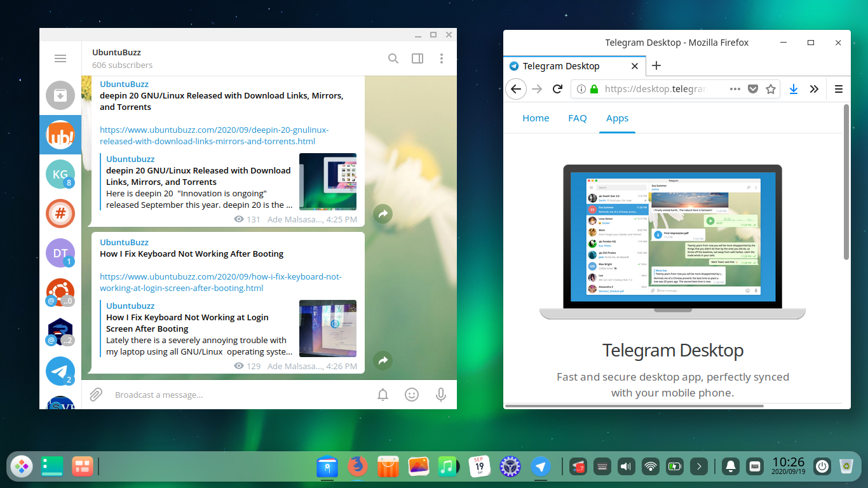Go back in Firefox
This screenshot has height=488, width=868.
tap(516, 89)
